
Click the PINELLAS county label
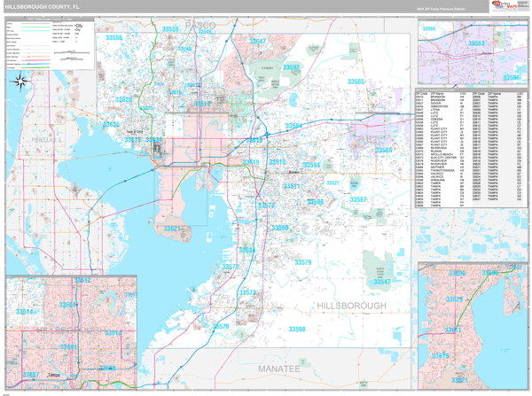[x=46, y=140]
